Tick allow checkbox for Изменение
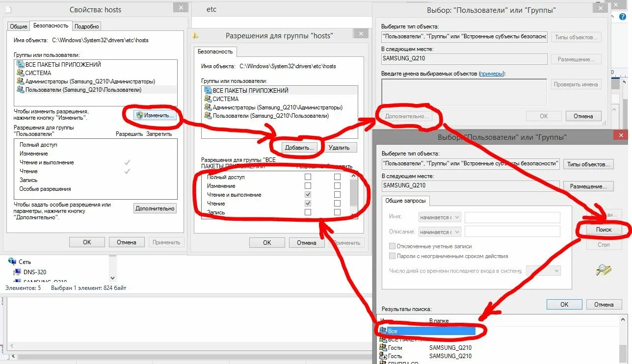The image size is (632, 364). (x=308, y=186)
